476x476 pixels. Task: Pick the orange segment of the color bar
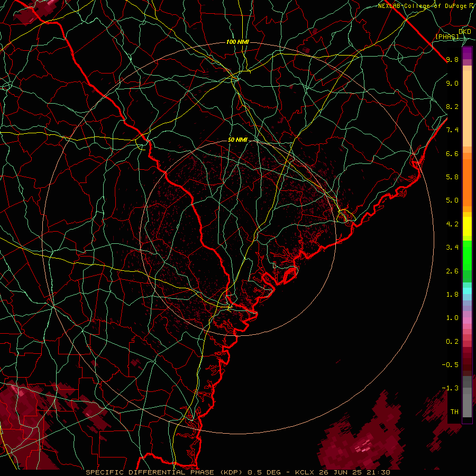click(x=467, y=182)
